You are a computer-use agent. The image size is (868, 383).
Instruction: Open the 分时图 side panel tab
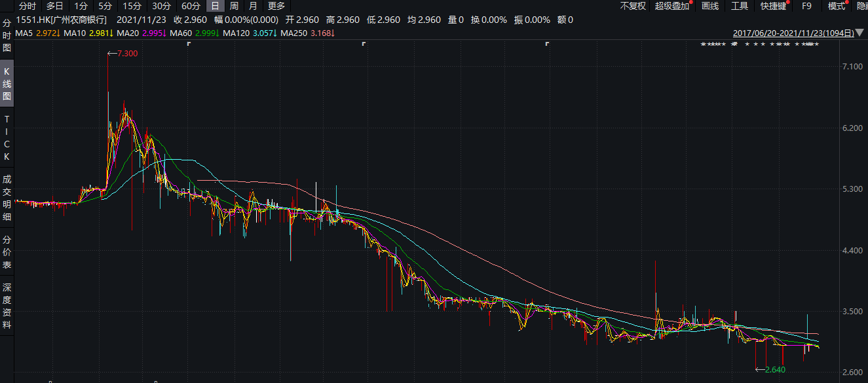(7, 35)
